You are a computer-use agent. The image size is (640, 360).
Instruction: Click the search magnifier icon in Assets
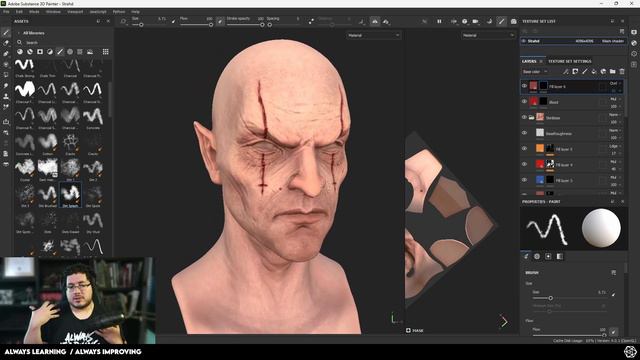pos(19,42)
